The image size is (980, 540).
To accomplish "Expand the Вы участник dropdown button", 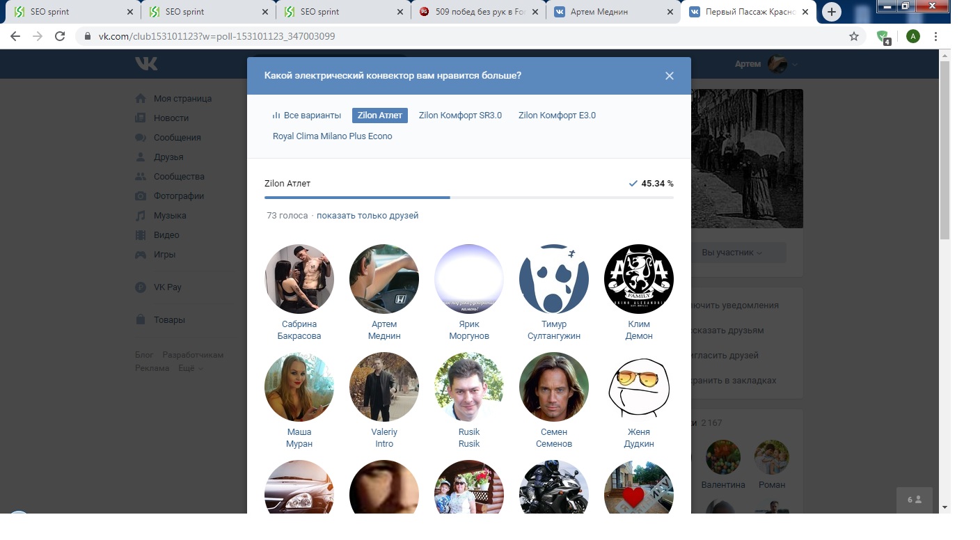I will pos(732,253).
